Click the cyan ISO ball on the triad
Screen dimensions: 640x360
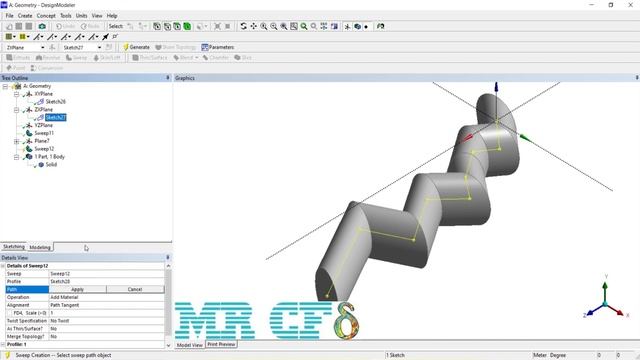pos(605,304)
